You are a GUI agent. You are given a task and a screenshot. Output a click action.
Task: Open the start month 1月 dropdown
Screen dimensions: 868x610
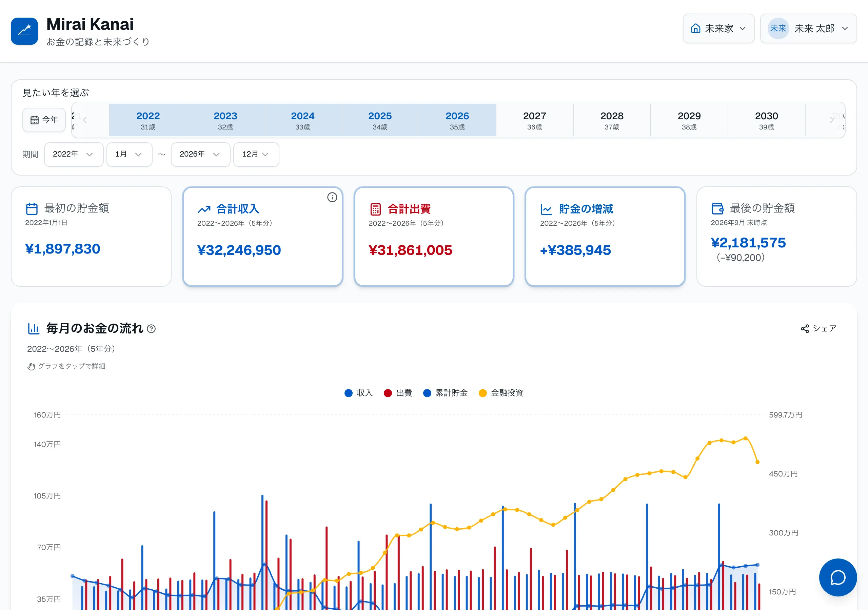pyautogui.click(x=129, y=154)
